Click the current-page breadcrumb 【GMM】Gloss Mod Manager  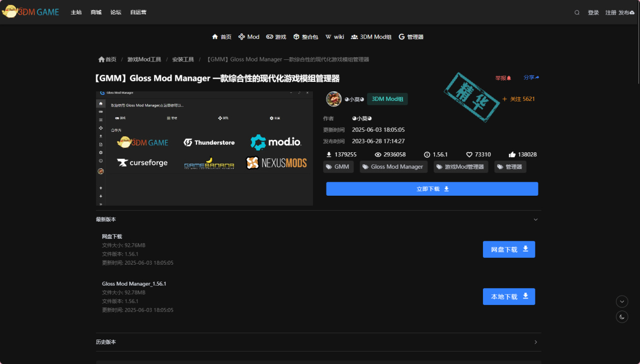(287, 59)
